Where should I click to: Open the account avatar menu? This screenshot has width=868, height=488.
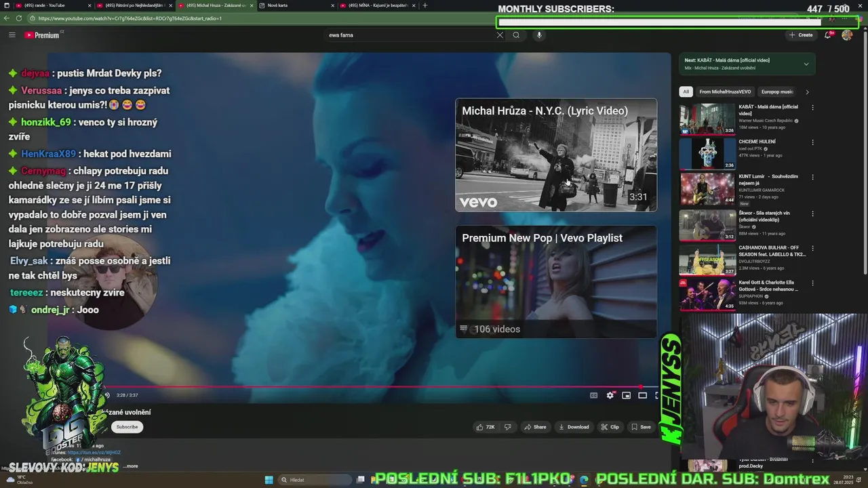(x=847, y=35)
